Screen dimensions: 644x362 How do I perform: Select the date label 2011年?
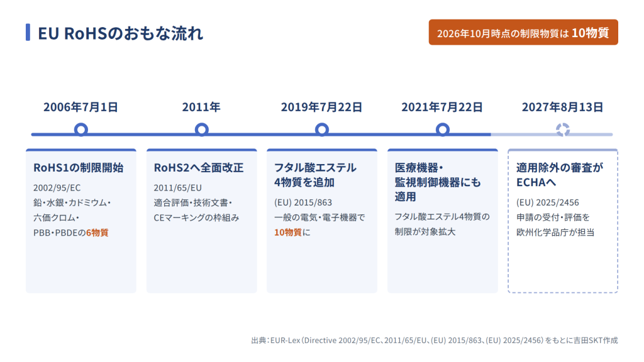point(201,107)
